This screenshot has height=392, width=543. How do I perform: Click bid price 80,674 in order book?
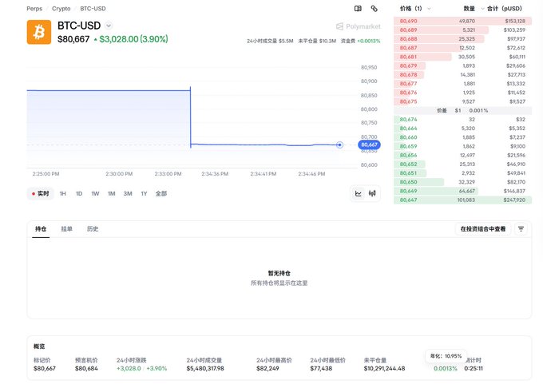coord(408,120)
